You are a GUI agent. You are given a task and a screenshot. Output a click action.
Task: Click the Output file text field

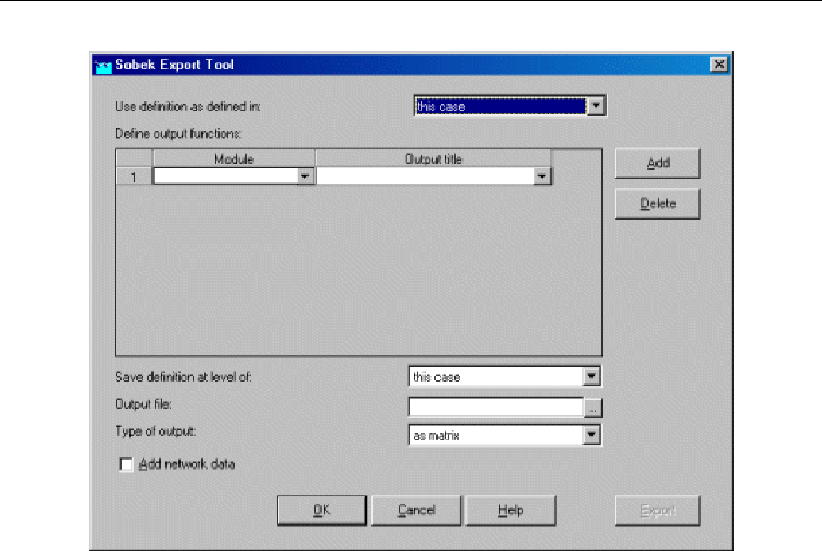[496, 406]
